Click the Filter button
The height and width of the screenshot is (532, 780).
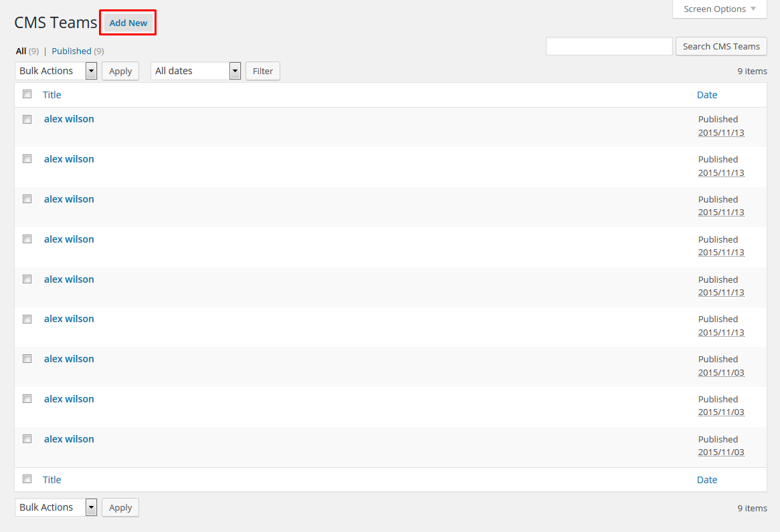263,71
